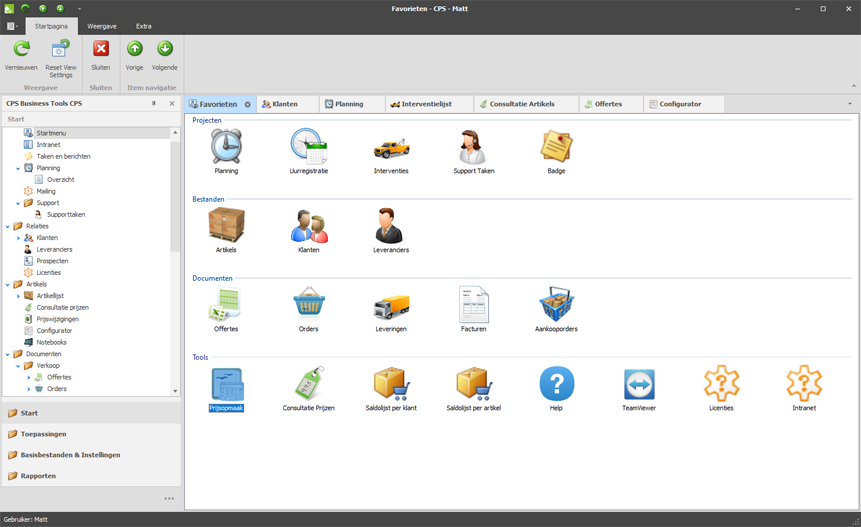Toggle auto-hide pin on CPS Business Tools panel
Screen dimensions: 861x527
point(154,104)
